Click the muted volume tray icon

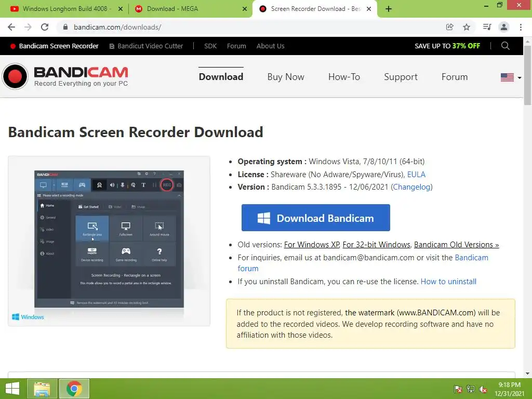483,389
